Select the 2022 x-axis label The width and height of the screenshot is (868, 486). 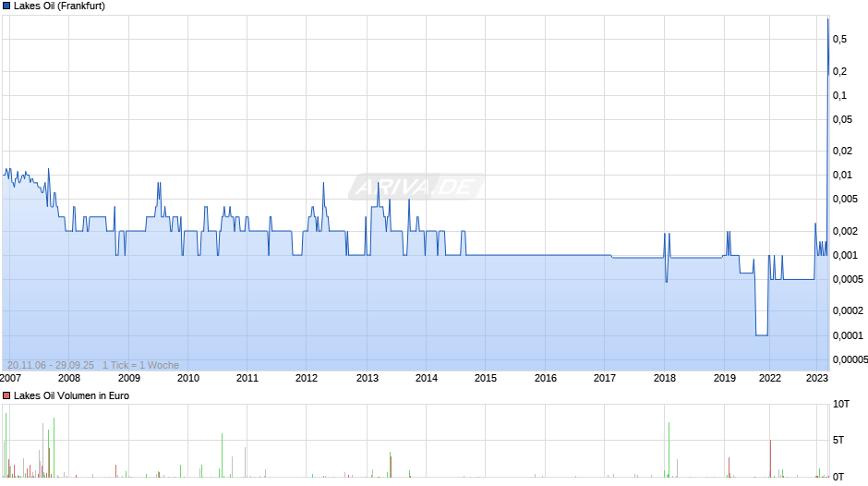769,378
